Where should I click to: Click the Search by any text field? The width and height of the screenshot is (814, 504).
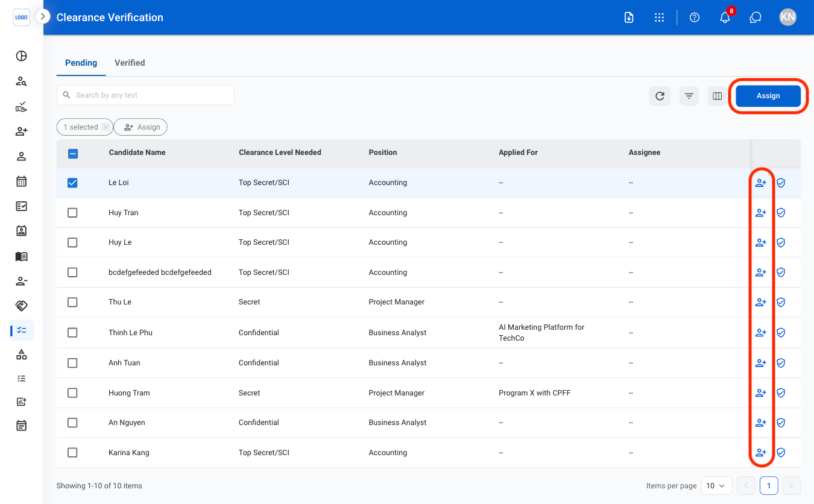click(x=145, y=95)
